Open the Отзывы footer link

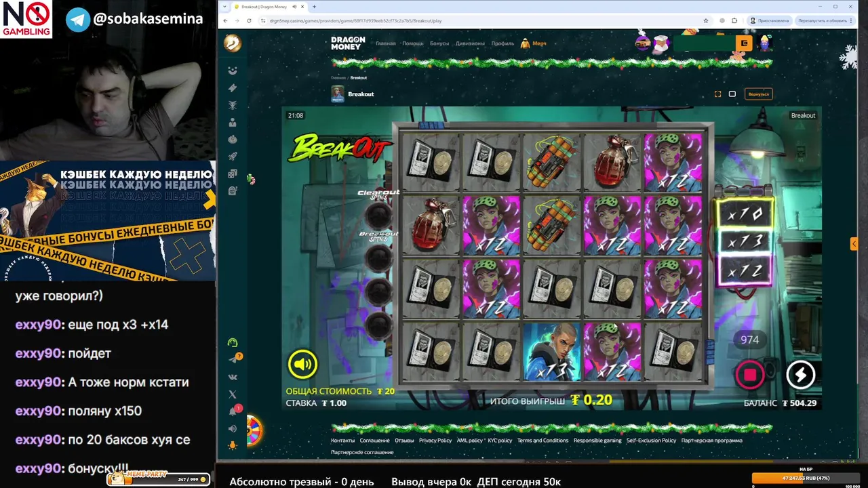[404, 441]
